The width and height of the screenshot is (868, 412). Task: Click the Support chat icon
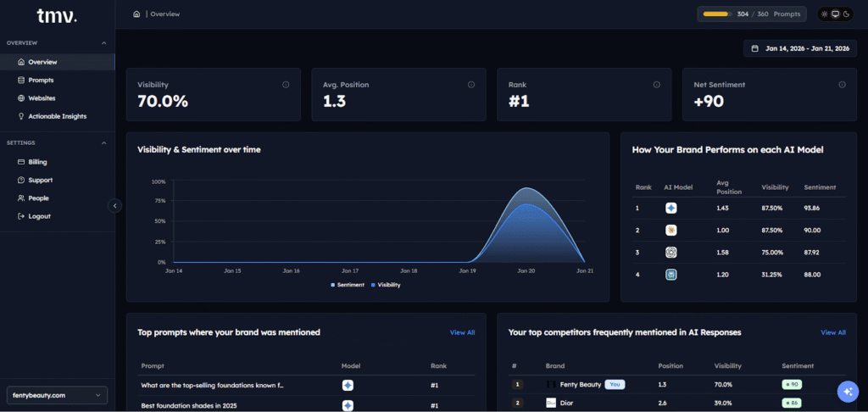click(x=21, y=180)
